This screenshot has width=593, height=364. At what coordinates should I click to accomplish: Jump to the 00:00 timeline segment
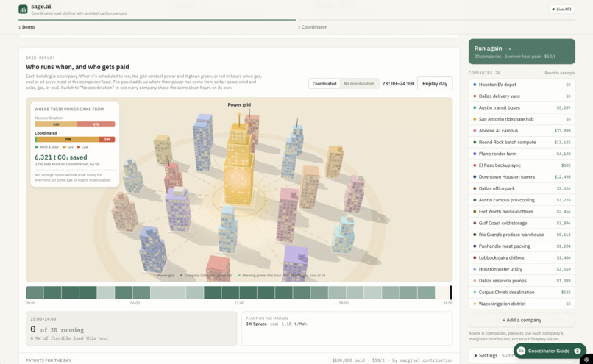35,293
